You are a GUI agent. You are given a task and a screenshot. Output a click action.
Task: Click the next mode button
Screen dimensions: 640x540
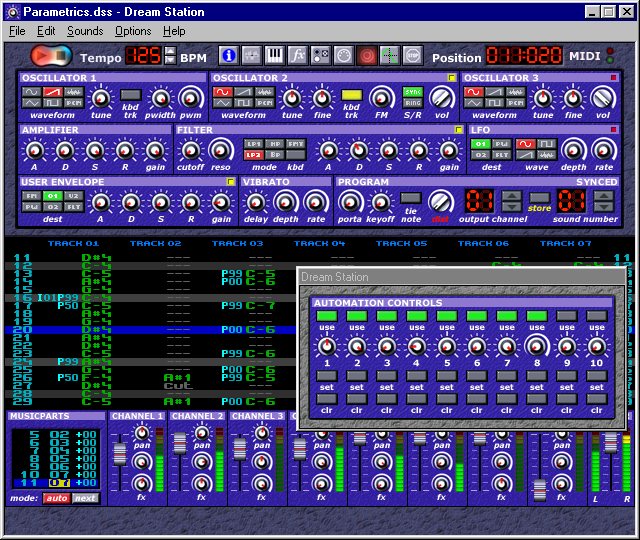[x=85, y=498]
